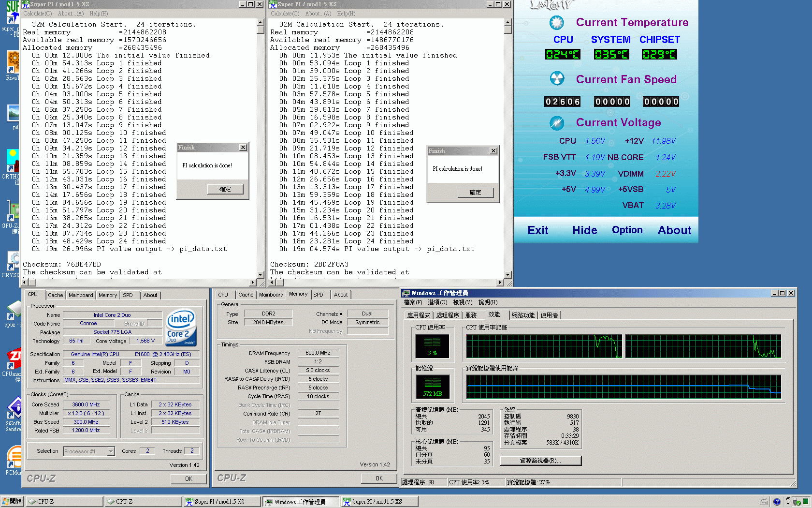Open the 選項(O) menu in Task Manager
This screenshot has height=508, width=812.
pyautogui.click(x=437, y=302)
